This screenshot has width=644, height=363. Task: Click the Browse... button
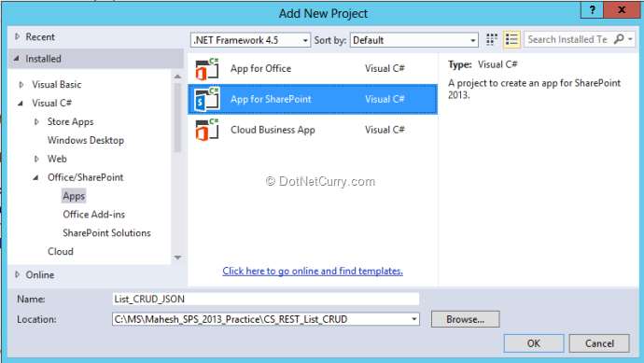pos(466,319)
